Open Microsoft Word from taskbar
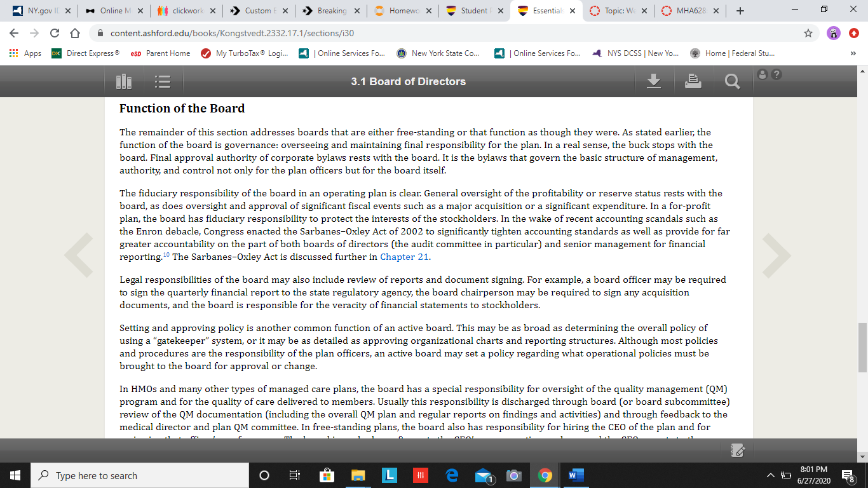Screen dimensions: 868x488 [x=576, y=475]
